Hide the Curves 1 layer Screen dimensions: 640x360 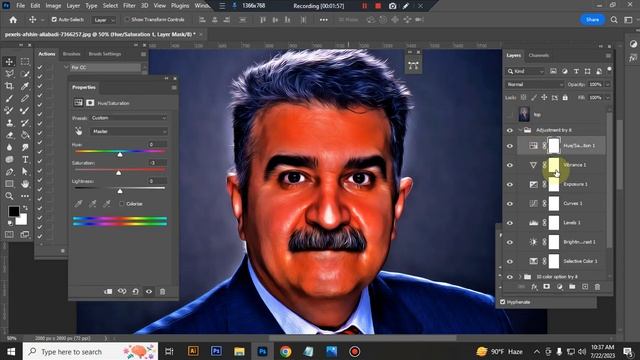[x=509, y=204]
